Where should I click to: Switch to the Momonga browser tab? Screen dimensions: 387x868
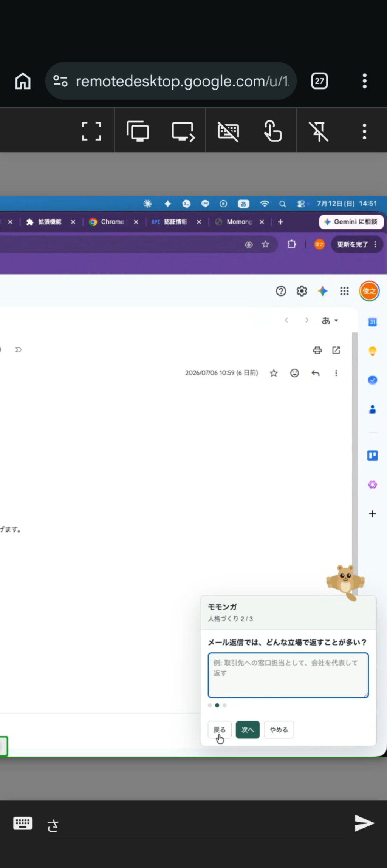click(x=239, y=222)
